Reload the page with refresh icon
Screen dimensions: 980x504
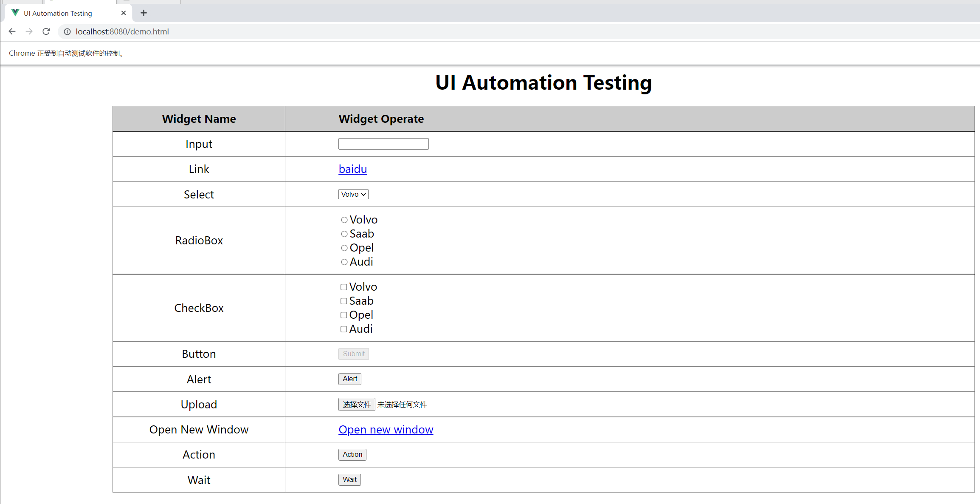[46, 31]
